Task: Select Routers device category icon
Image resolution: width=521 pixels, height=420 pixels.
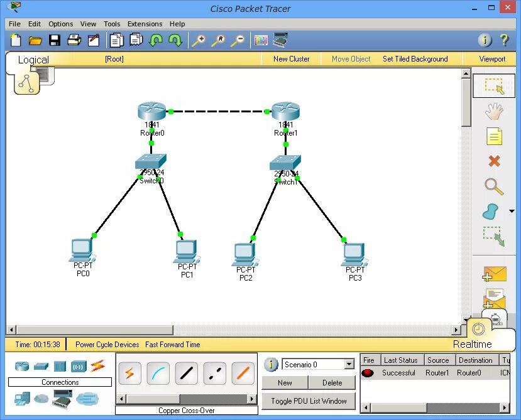Action: (x=22, y=366)
